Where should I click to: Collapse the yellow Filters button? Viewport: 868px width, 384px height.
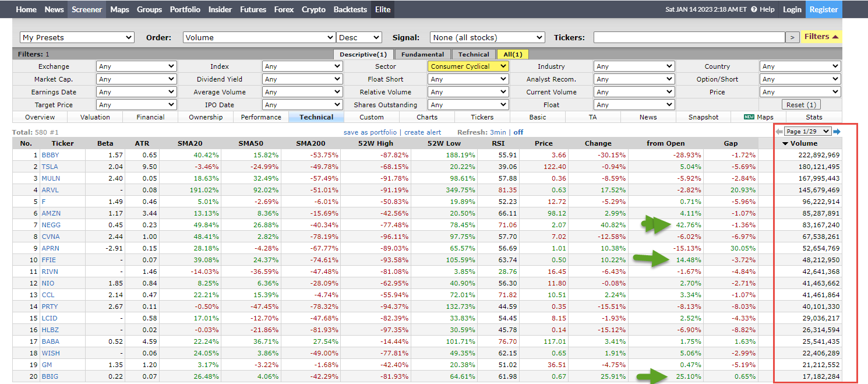821,37
